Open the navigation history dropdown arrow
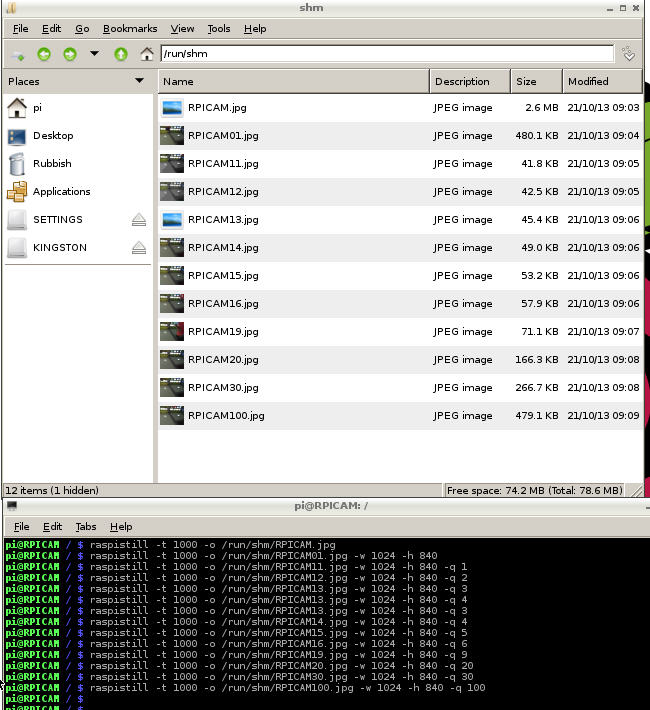 (x=95, y=54)
